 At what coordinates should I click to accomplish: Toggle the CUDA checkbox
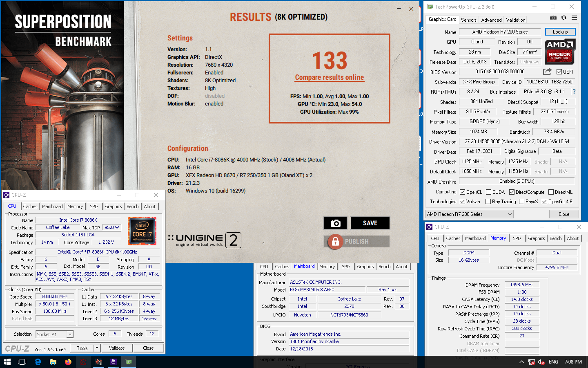(x=488, y=192)
